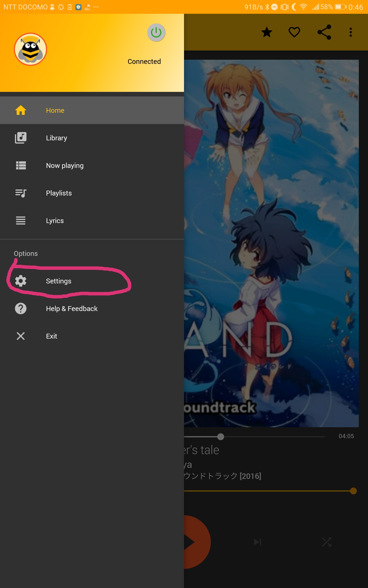Tap the share icon
The height and width of the screenshot is (588, 368).
click(x=324, y=32)
